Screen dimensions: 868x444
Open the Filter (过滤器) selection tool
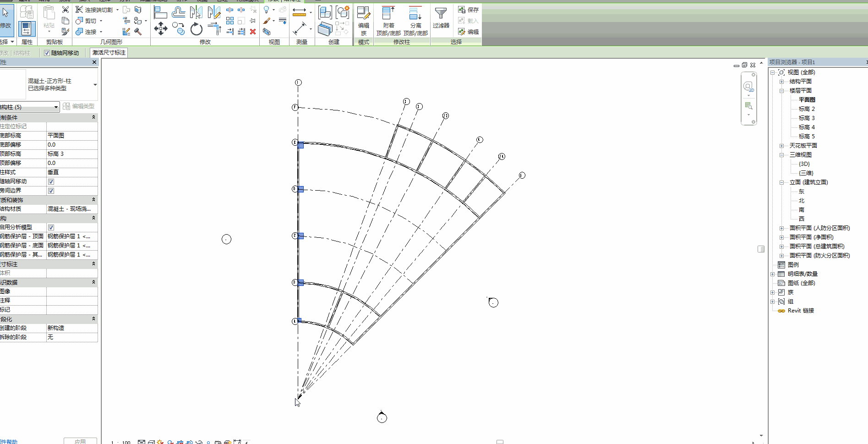(x=441, y=18)
